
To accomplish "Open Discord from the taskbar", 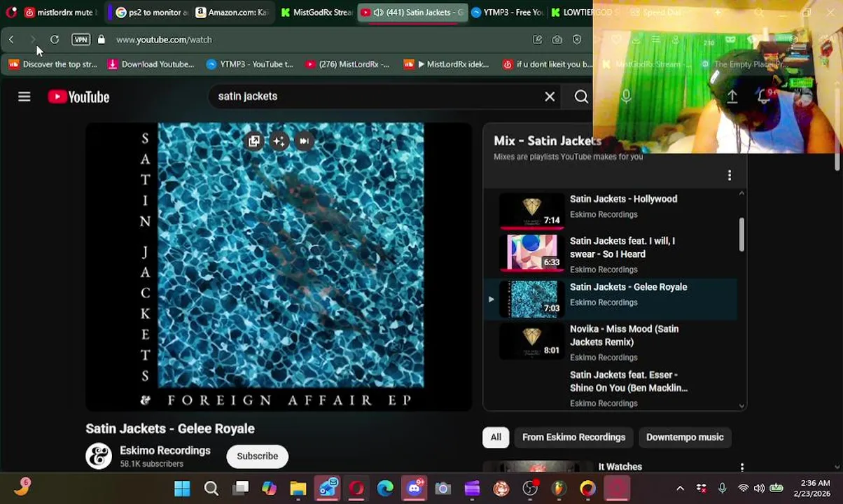I will click(414, 489).
